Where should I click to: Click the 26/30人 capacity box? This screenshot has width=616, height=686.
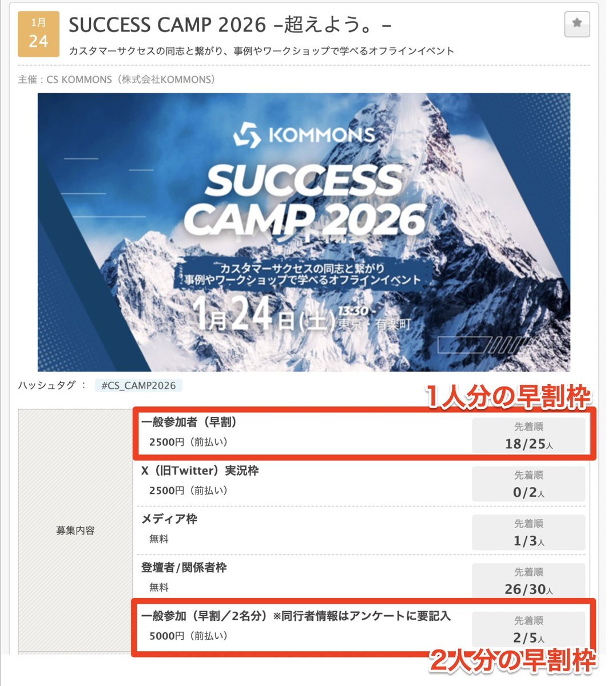(x=528, y=581)
